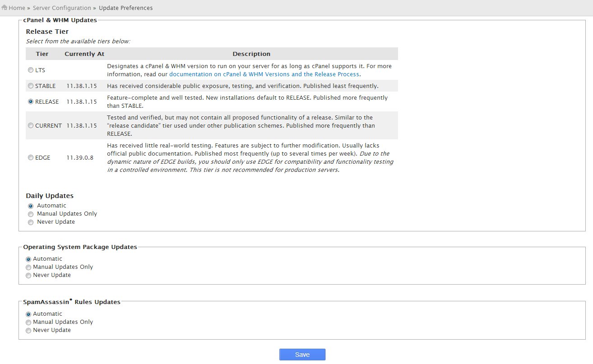Open cPanel & WHM Versions documentation link

(264, 74)
